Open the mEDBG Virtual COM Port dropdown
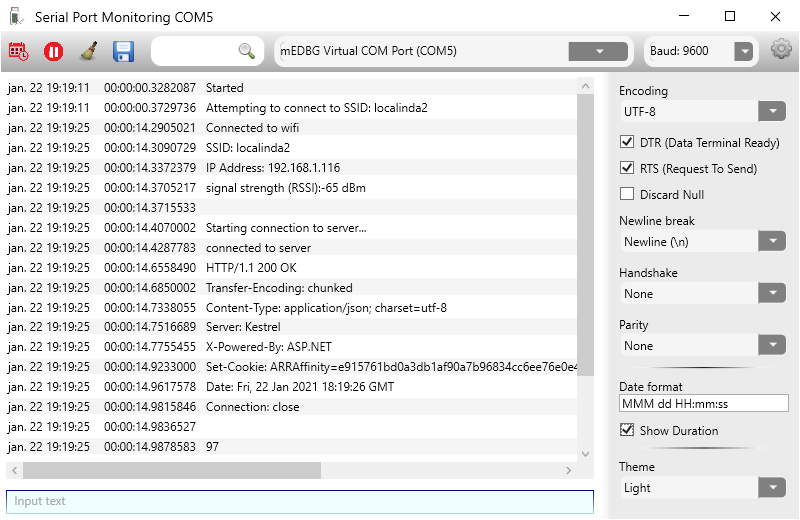The width and height of the screenshot is (800, 520). point(599,51)
